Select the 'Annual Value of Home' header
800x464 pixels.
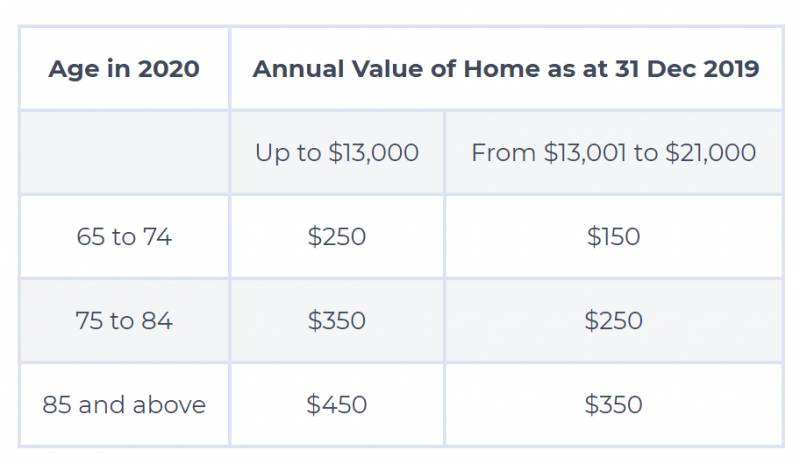(505, 69)
